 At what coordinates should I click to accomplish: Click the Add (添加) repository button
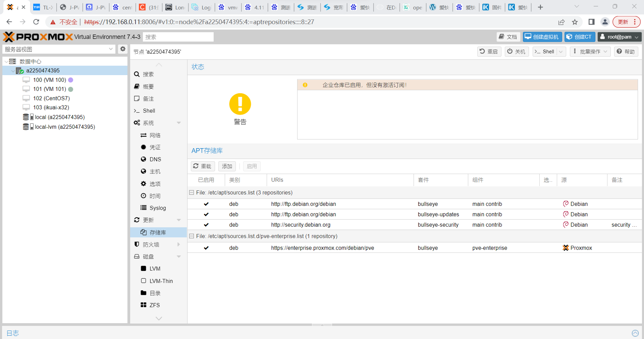227,166
